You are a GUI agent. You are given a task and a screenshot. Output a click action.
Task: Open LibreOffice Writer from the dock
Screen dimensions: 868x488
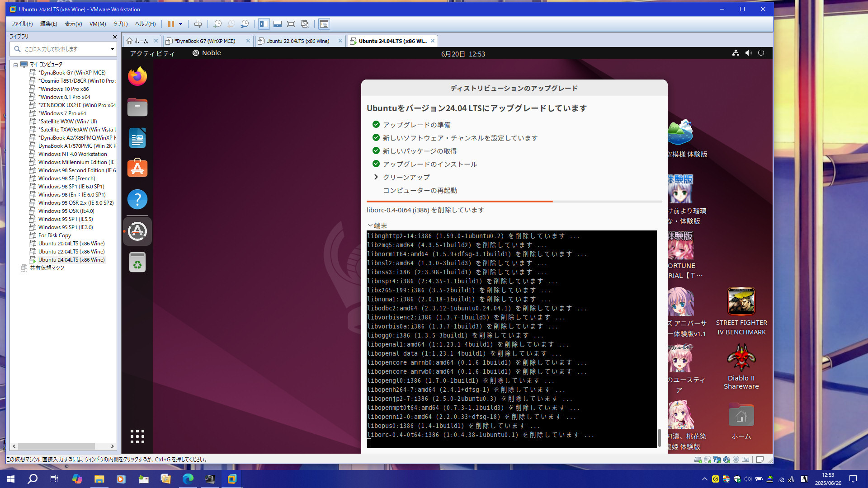click(137, 138)
